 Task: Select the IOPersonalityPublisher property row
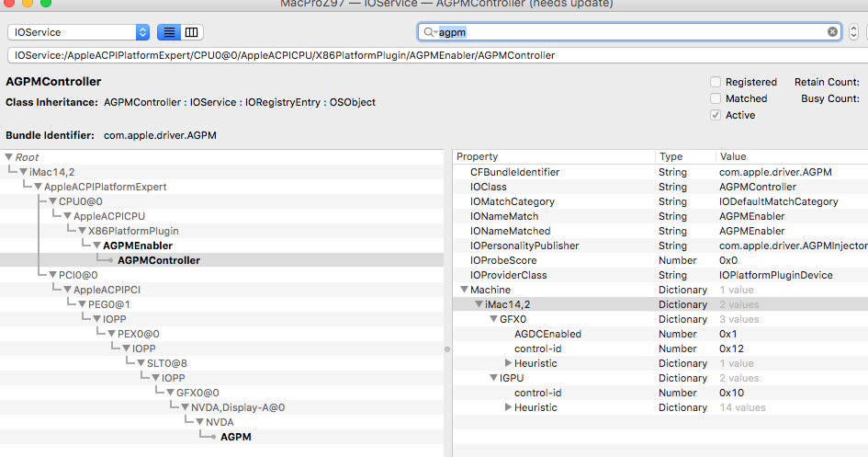click(x=660, y=246)
